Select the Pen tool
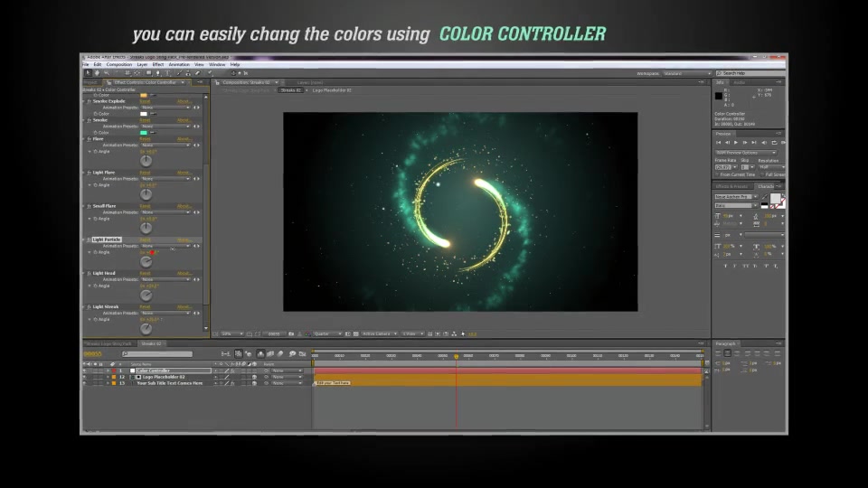Viewport: 868px width, 488px height. click(158, 73)
